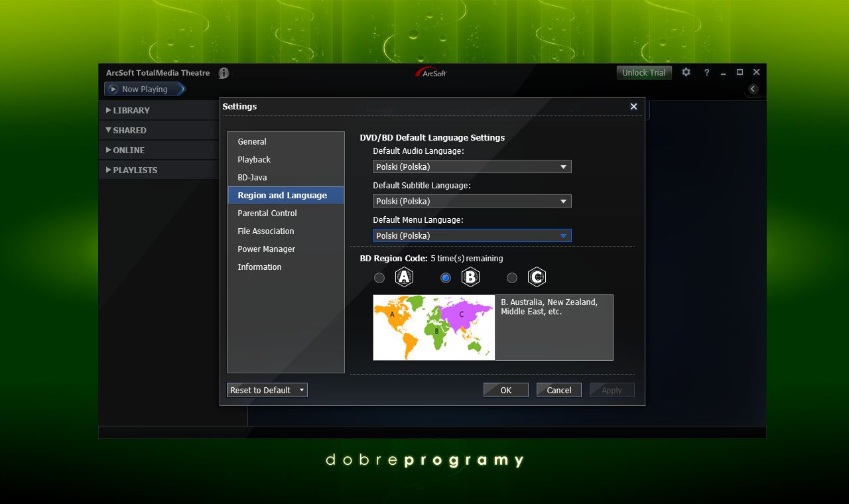Image resolution: width=849 pixels, height=504 pixels.
Task: Open Default Subtitle Language dropdown
Action: [x=472, y=201]
